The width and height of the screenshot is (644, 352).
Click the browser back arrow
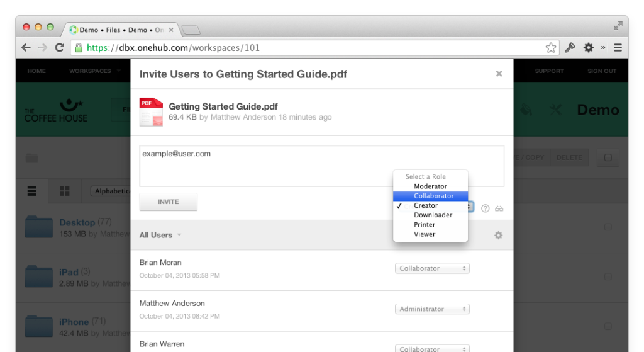(26, 48)
